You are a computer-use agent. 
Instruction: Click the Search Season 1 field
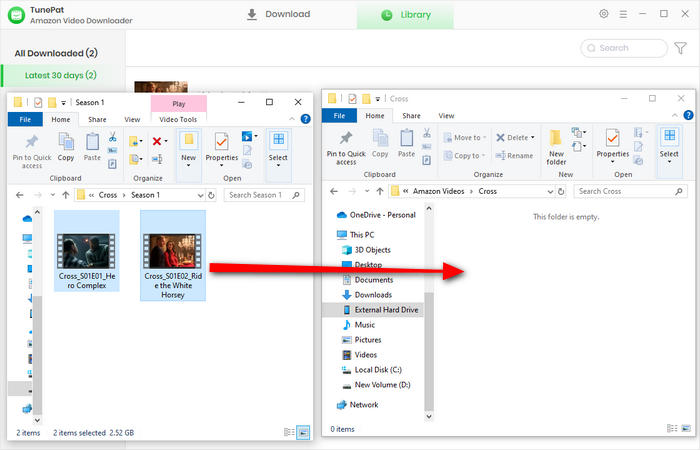(x=264, y=195)
